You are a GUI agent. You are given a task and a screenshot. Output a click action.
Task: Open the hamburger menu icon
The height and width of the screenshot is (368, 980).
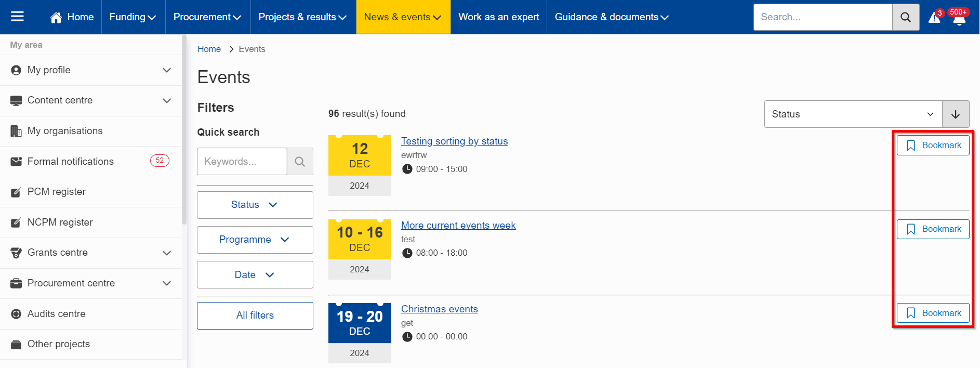pos(17,17)
